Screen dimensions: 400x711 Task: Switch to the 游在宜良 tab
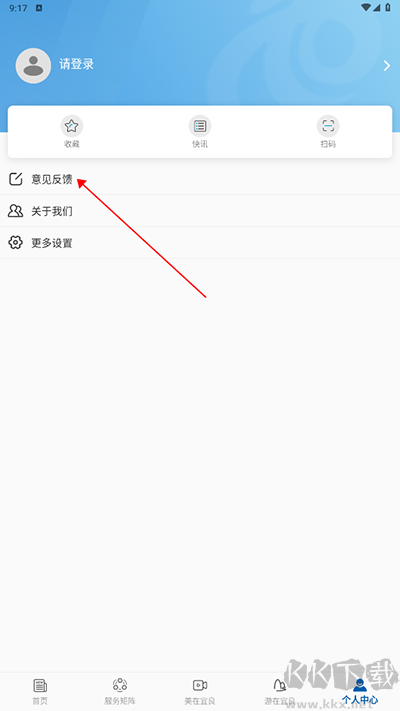pos(280,692)
